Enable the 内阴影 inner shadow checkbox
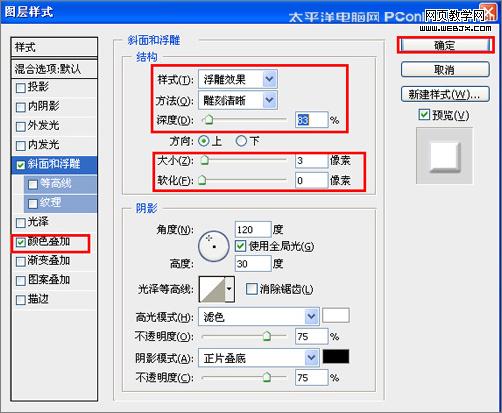Viewport: 502px width, 413px height. 20,107
